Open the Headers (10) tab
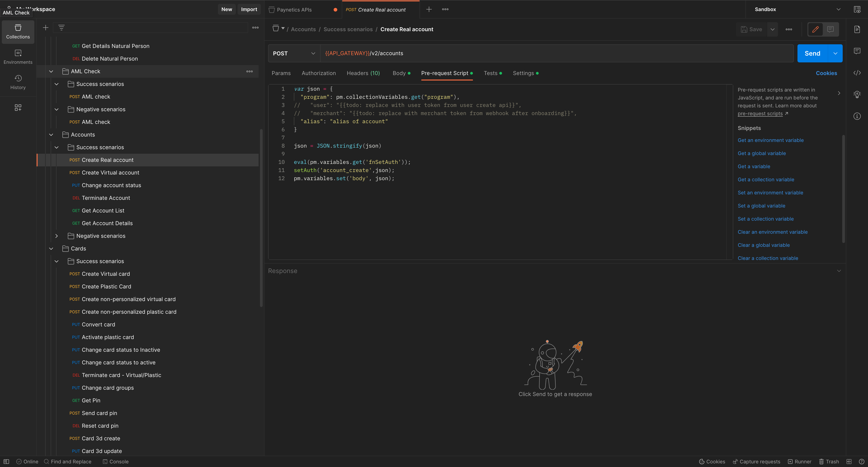Screen dimensions: 868x467 point(363,73)
